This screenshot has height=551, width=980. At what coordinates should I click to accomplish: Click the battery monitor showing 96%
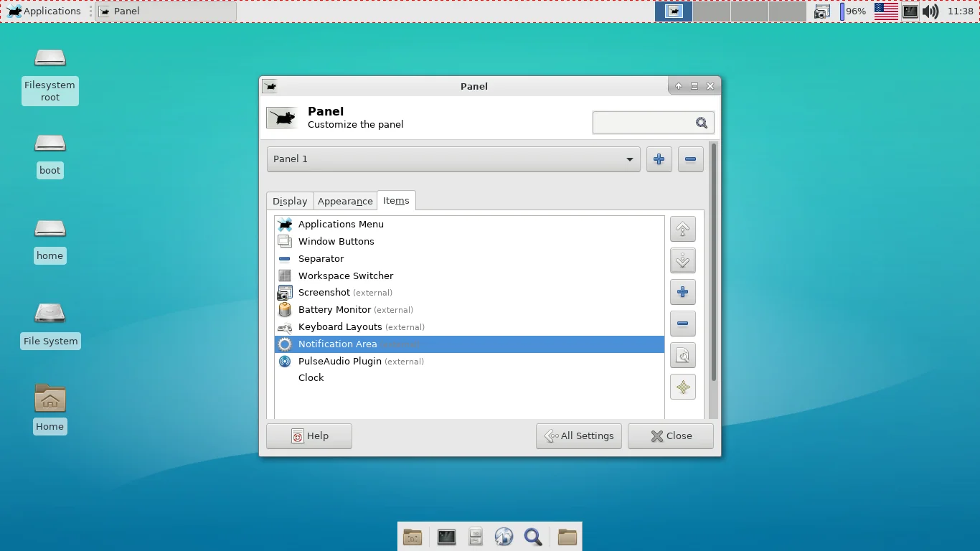pos(854,11)
